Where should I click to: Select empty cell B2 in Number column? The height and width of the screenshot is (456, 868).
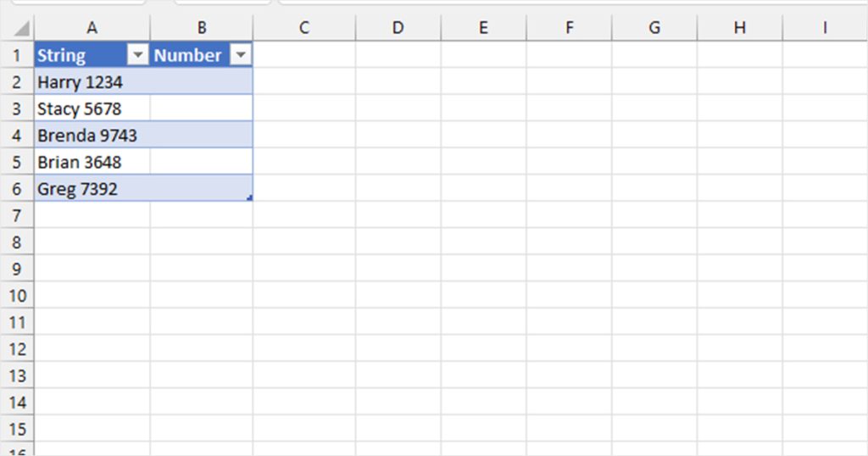click(202, 82)
